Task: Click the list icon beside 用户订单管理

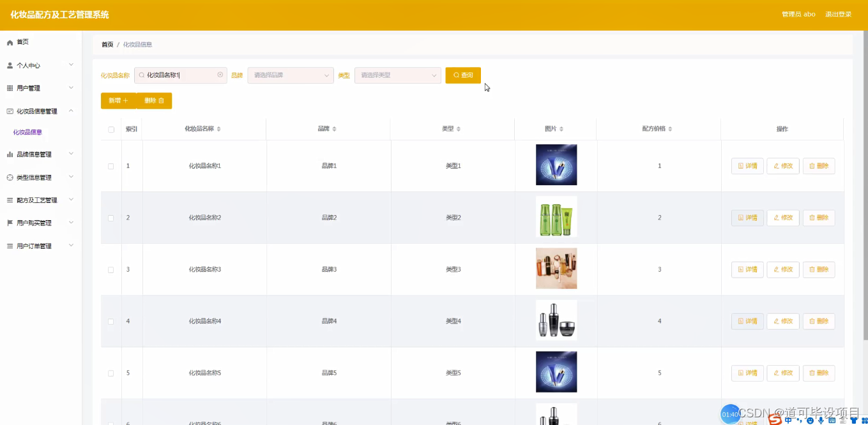Action: 10,246
